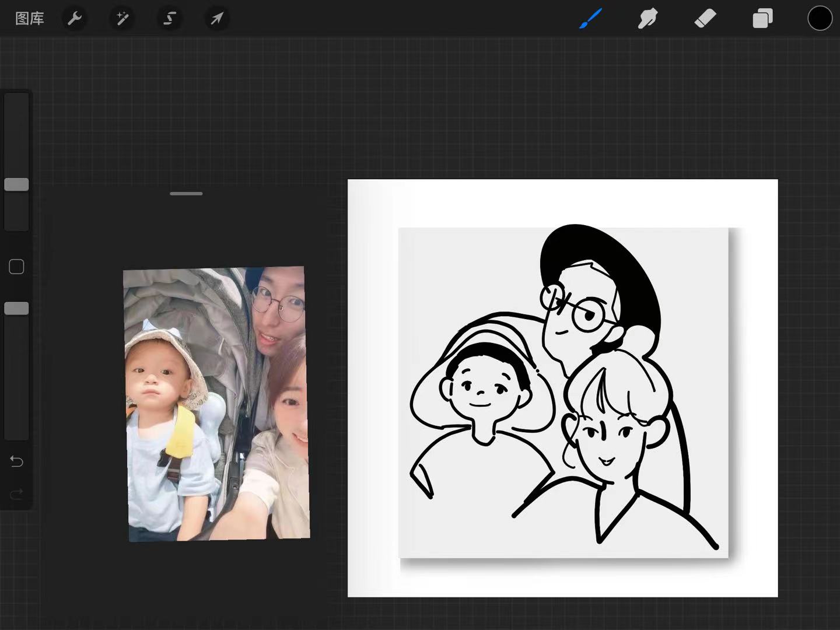Open the Layers panel
This screenshot has width=840, height=630.
[762, 19]
